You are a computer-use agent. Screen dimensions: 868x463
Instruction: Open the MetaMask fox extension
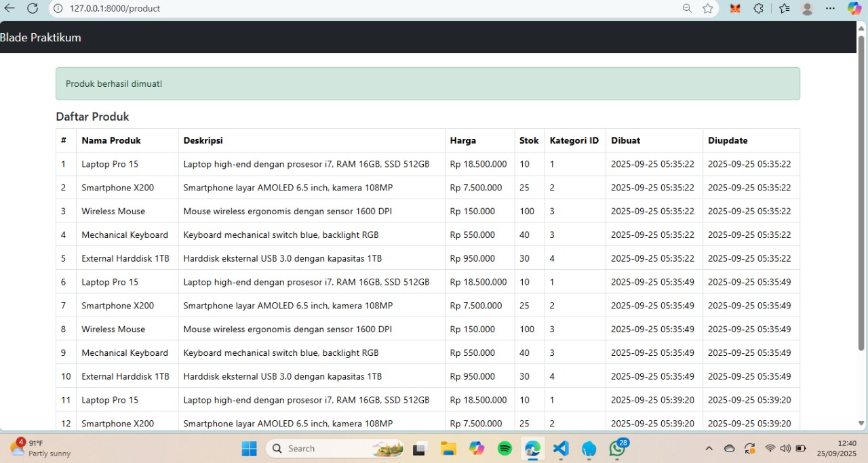[735, 9]
